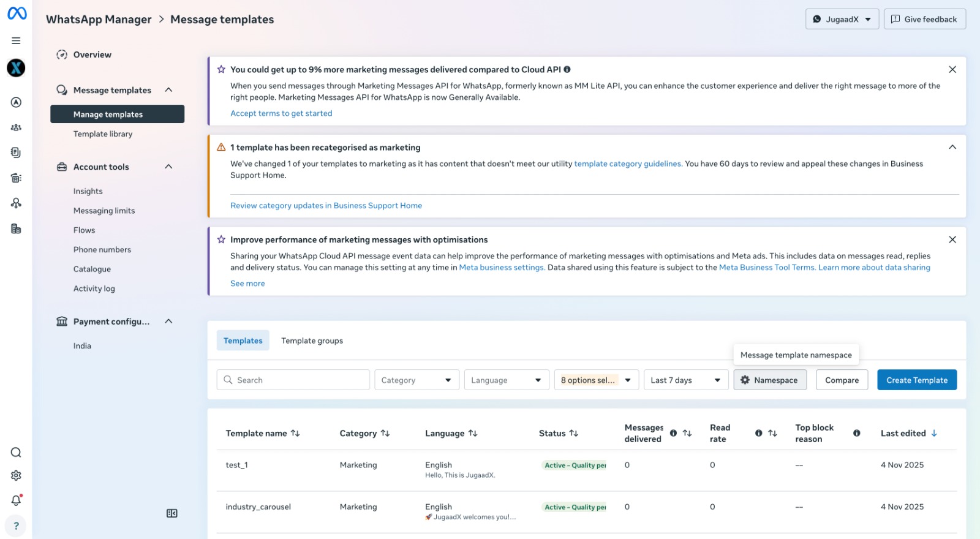Click the Meta logo icon
This screenshot has height=539, width=980.
(x=17, y=13)
